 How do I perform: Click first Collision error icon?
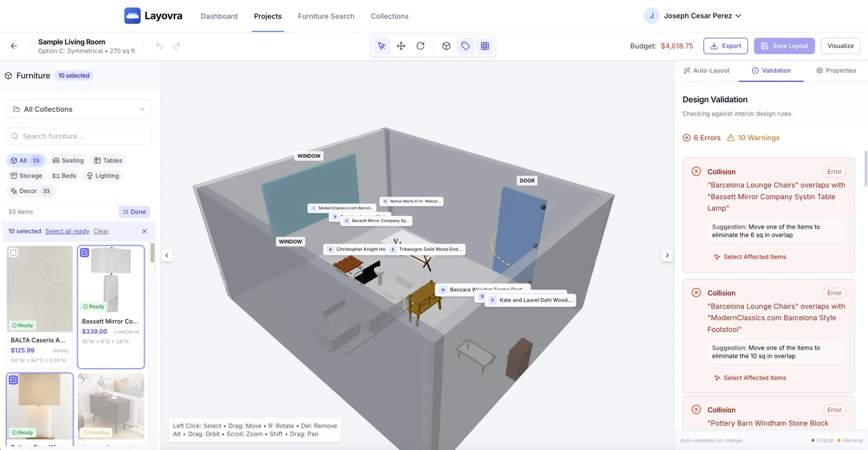point(697,172)
